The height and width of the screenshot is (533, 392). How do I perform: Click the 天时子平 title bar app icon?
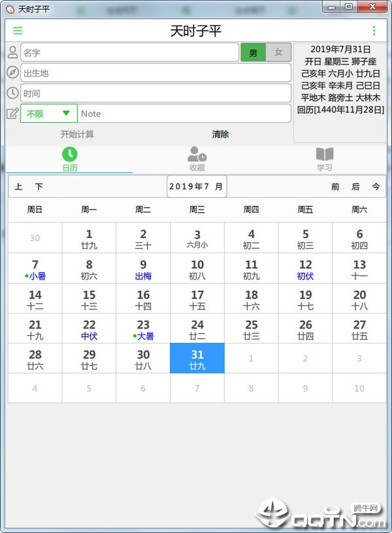[10, 9]
